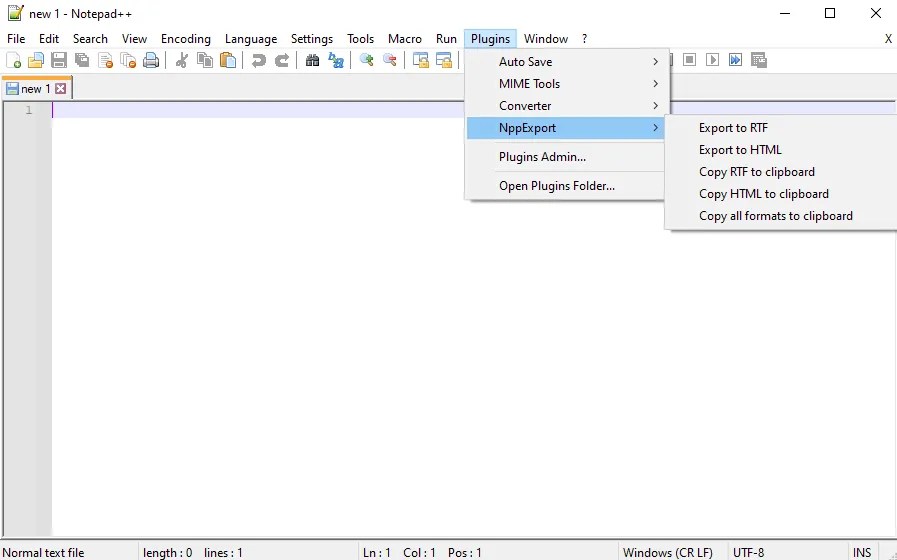
Task: Open the File menu
Action: (16, 39)
